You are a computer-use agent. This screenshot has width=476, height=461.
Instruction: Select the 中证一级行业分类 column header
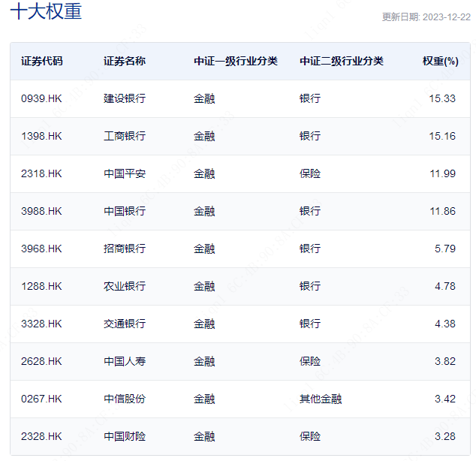(236, 61)
